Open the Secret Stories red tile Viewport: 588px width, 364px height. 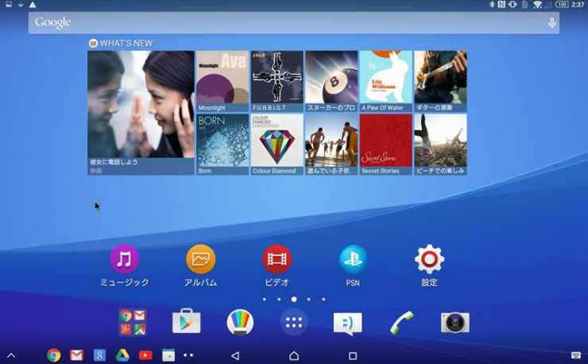tap(386, 145)
